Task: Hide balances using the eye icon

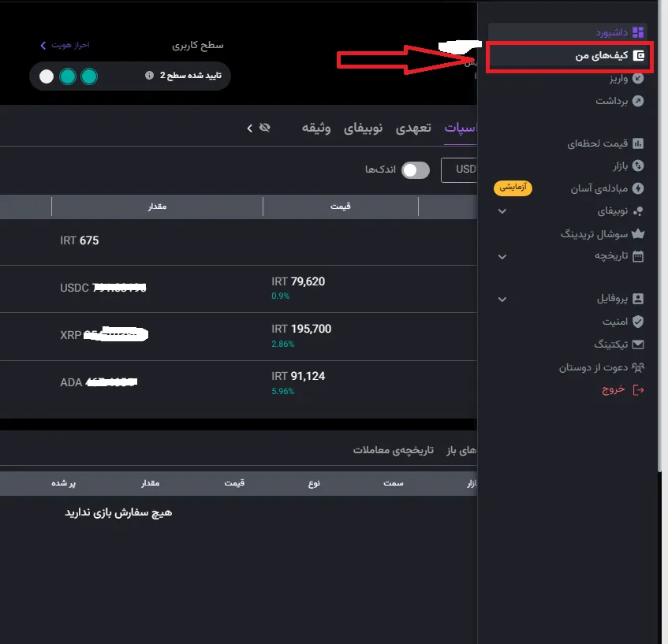Action: tap(265, 127)
